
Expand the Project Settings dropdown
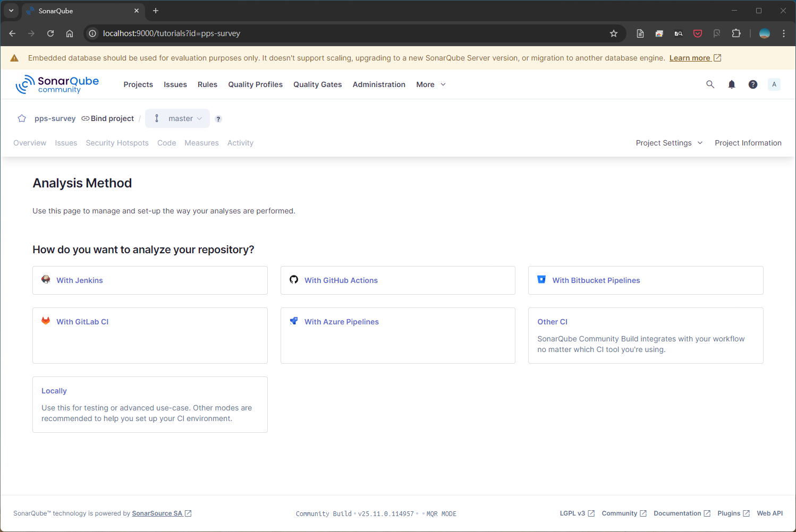669,143
